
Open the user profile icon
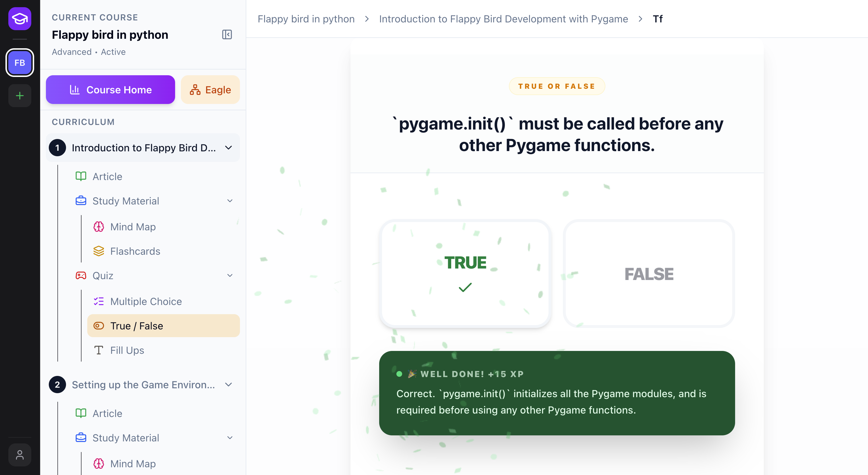20,455
